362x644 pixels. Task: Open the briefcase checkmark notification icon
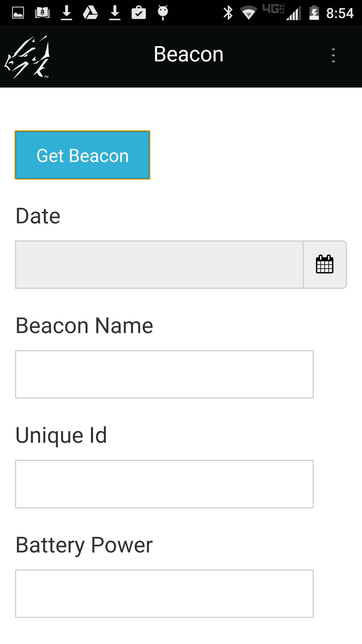pos(139,13)
